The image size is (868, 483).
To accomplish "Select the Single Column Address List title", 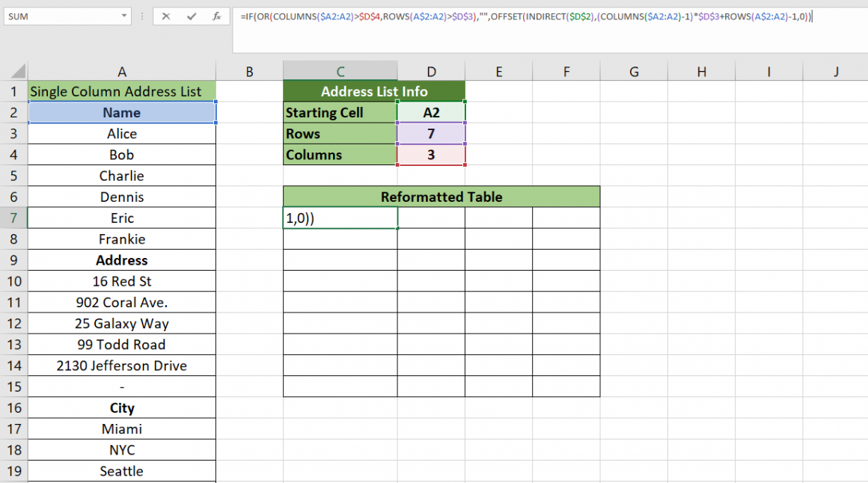I will [122, 90].
